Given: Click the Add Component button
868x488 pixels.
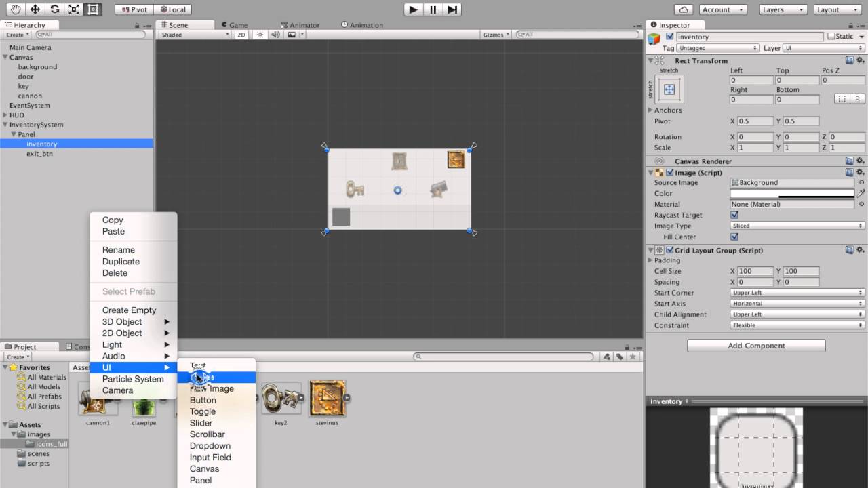Looking at the screenshot, I should coord(756,346).
